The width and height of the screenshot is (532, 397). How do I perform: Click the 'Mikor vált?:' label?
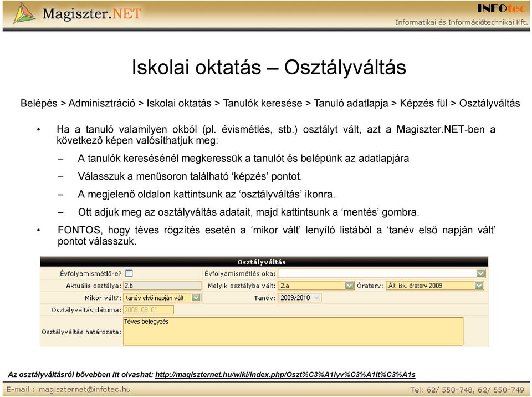click(103, 298)
